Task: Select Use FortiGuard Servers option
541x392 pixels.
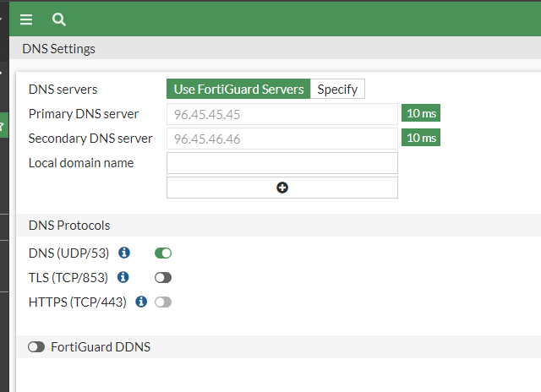Action: tap(238, 90)
